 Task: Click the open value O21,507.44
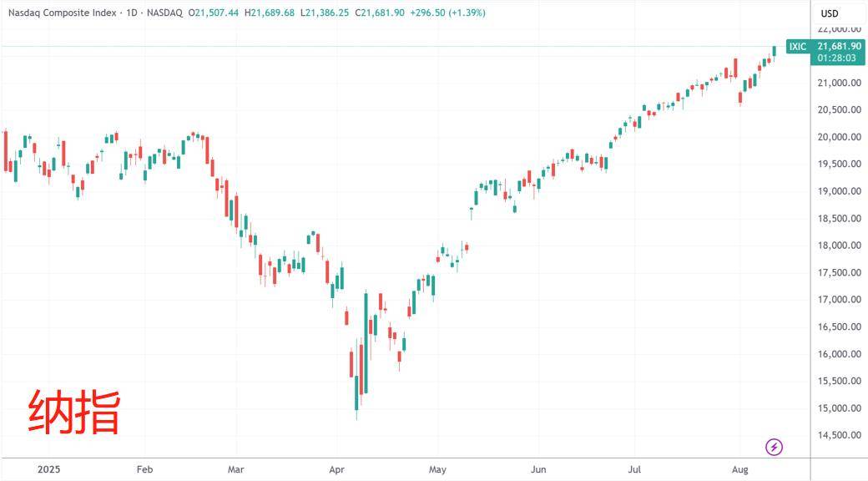point(213,13)
